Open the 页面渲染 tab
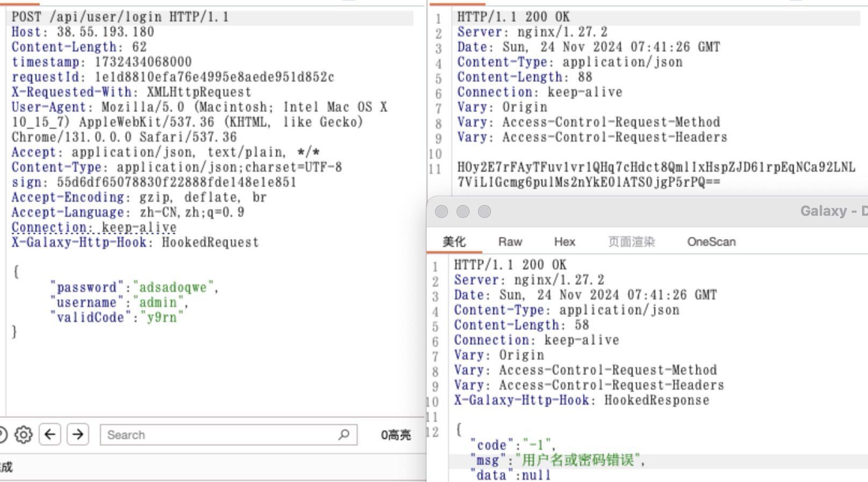 631,242
